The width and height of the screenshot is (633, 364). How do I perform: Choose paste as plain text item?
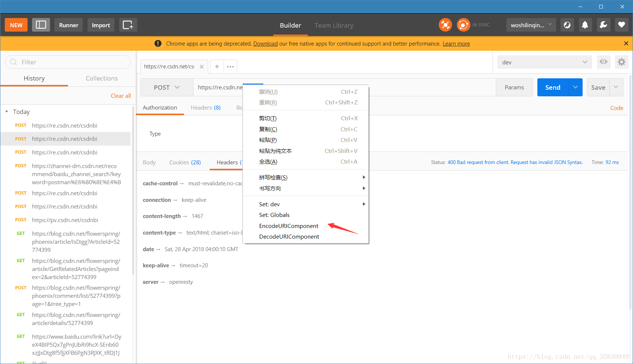306,151
